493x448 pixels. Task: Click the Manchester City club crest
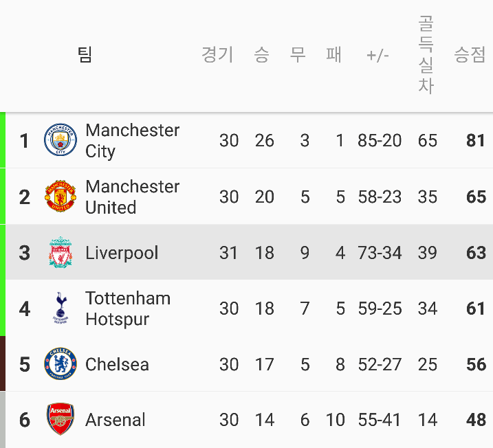pos(61,141)
